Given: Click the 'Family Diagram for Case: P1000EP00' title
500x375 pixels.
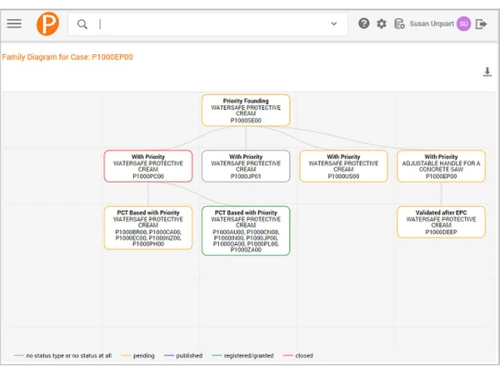Looking at the screenshot, I should coord(67,57).
